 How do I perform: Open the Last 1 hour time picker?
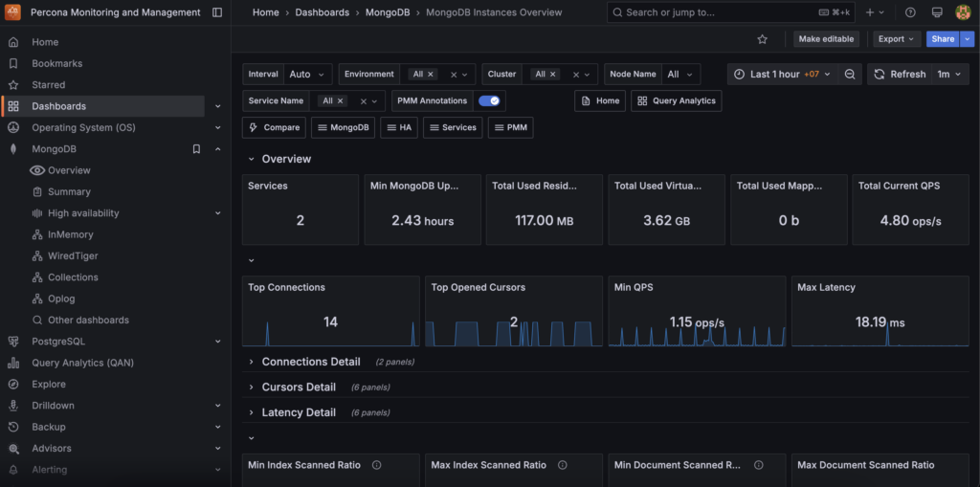[784, 74]
